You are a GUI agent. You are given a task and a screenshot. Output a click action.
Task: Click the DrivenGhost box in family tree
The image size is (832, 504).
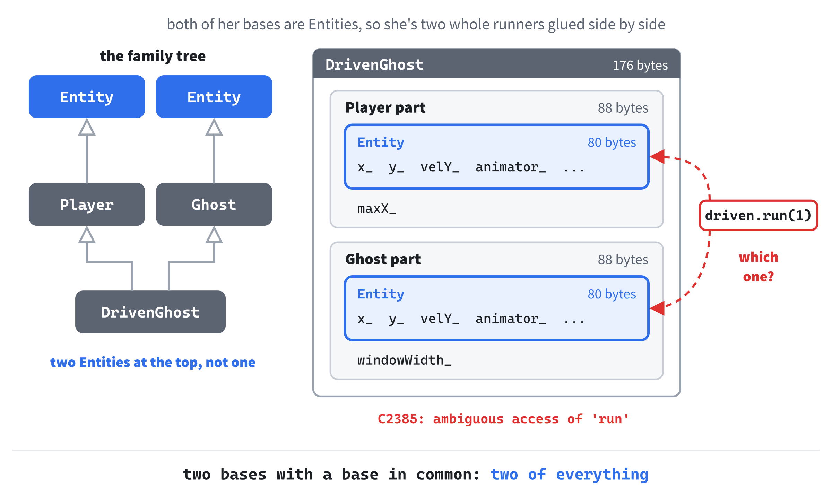150,312
